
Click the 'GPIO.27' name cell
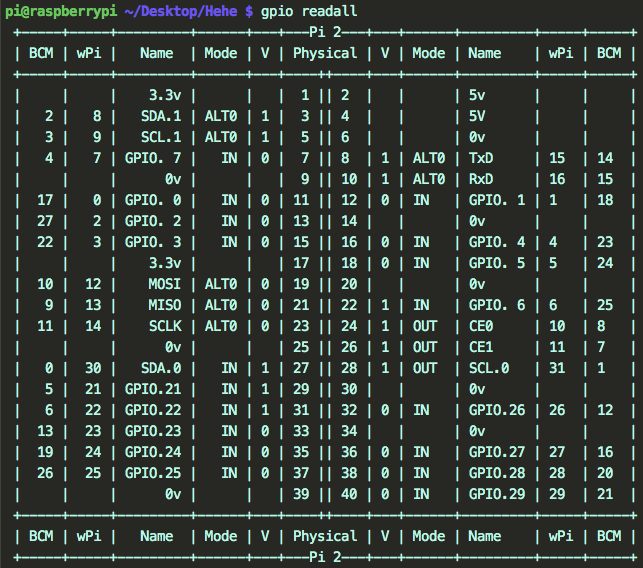[x=497, y=452]
